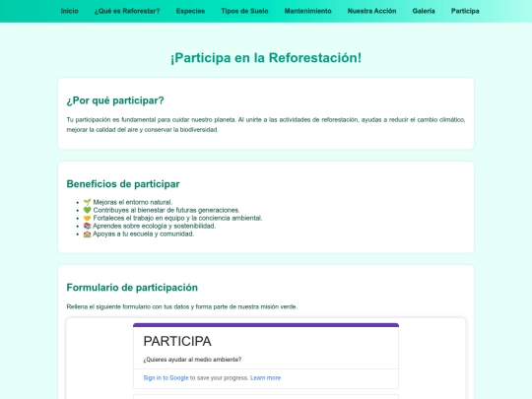Viewport: 532px width, 399px height.
Task: Open the Especies menu item
Action: [190, 11]
